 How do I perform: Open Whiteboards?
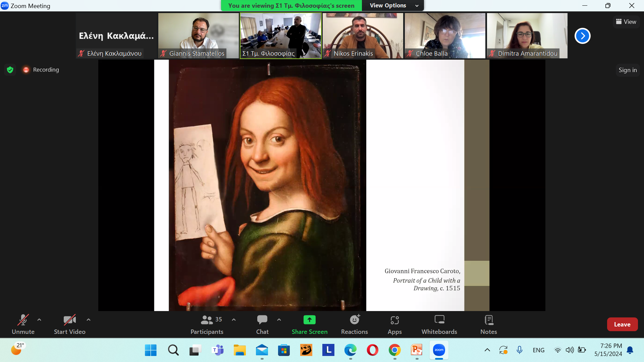[439, 324]
